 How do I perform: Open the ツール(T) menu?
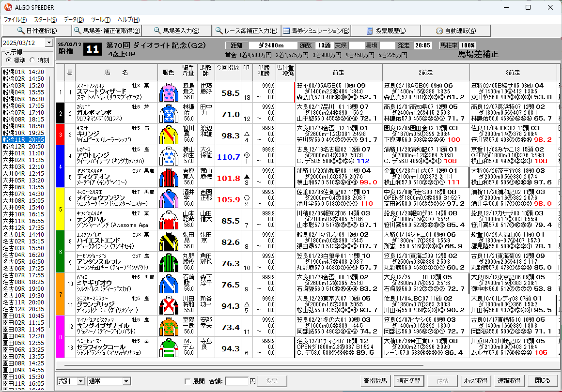(101, 20)
